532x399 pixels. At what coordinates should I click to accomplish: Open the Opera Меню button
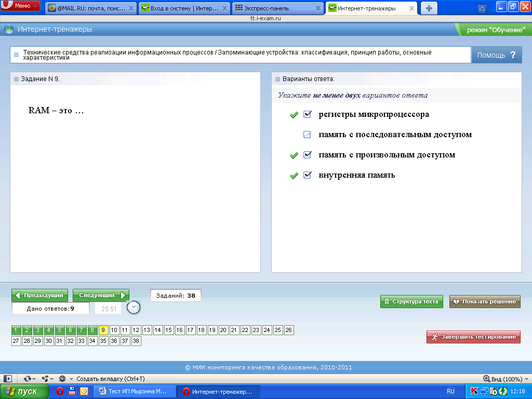click(20, 6)
